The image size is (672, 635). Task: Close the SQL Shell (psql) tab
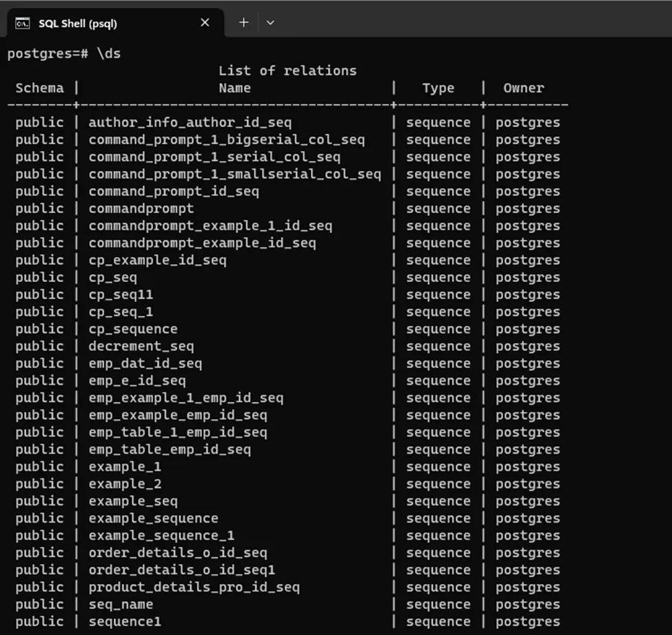click(x=205, y=23)
